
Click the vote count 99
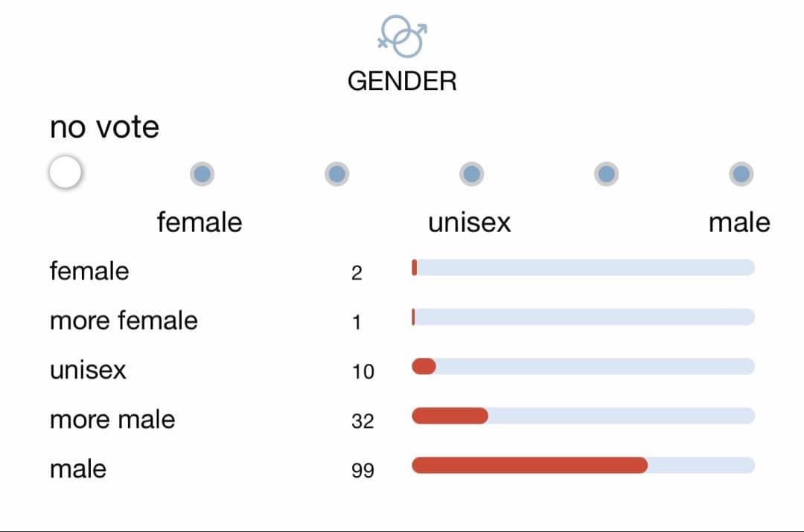(363, 470)
